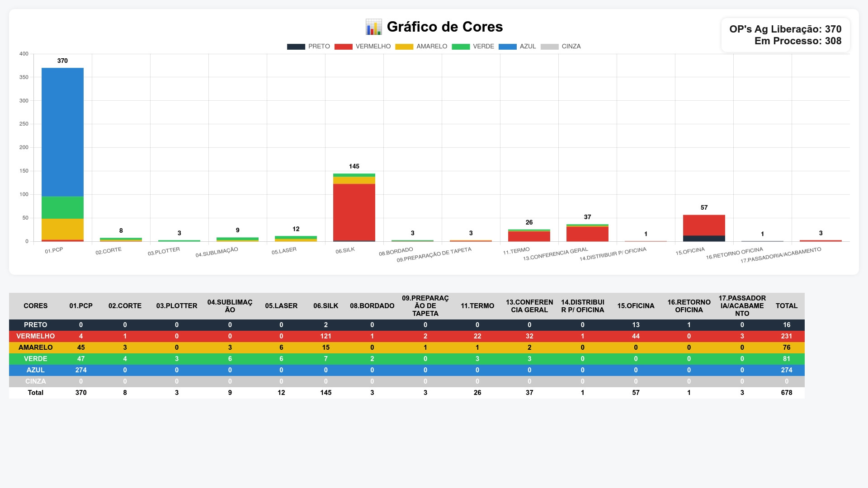Click the 121 value in the VERMELHO row
This screenshot has width=868, height=488.
[x=325, y=336]
